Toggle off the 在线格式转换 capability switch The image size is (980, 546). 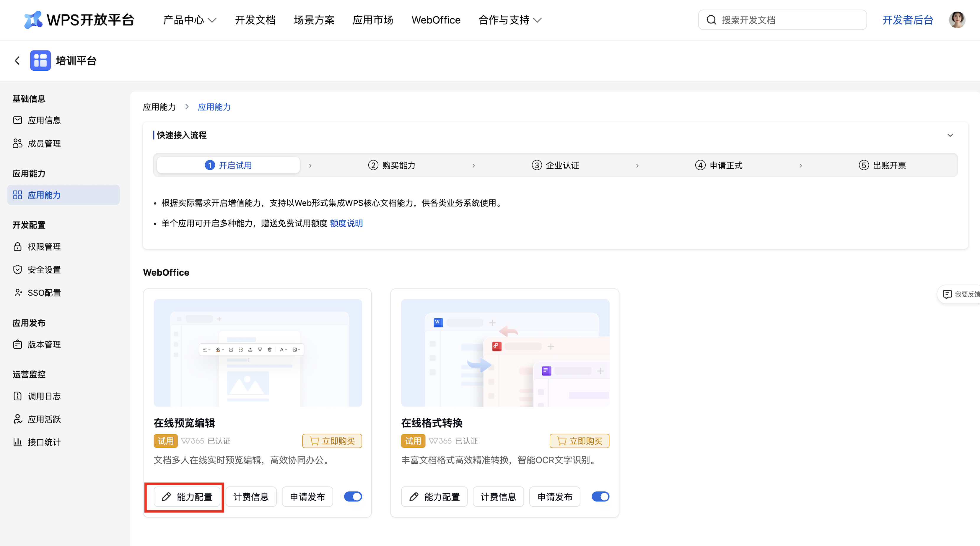[x=600, y=497]
